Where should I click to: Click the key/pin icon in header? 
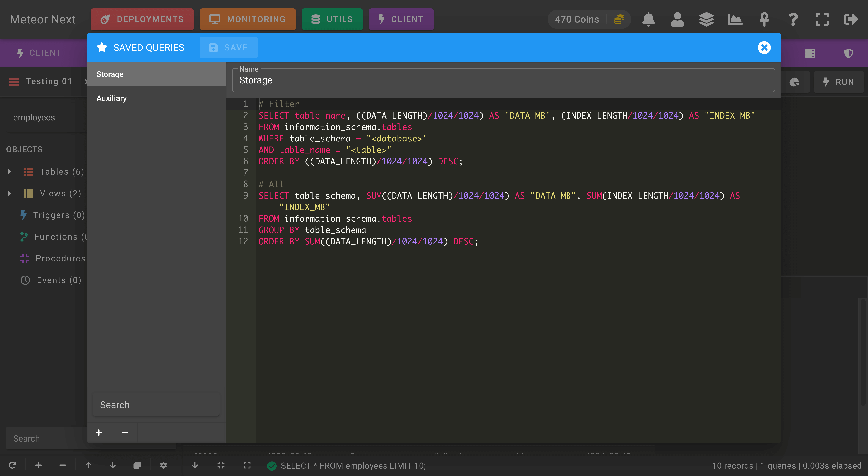pos(764,19)
